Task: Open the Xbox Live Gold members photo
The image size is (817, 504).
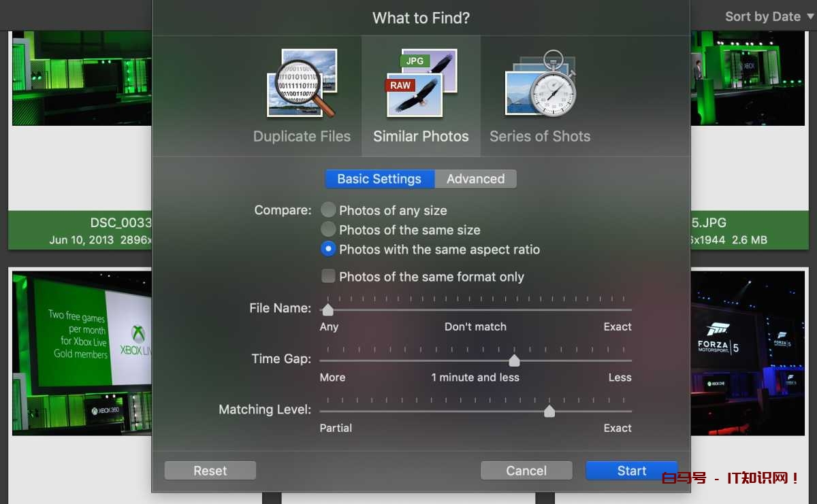Action: pyautogui.click(x=82, y=353)
